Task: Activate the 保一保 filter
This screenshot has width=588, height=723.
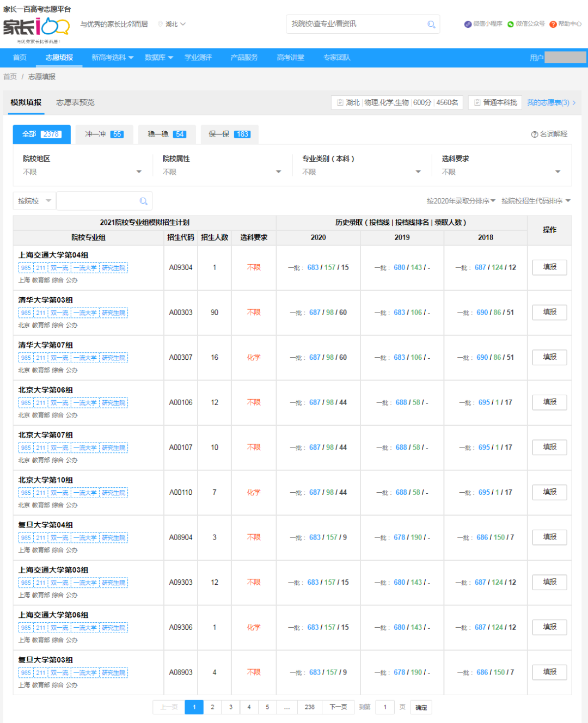Action: [x=229, y=134]
